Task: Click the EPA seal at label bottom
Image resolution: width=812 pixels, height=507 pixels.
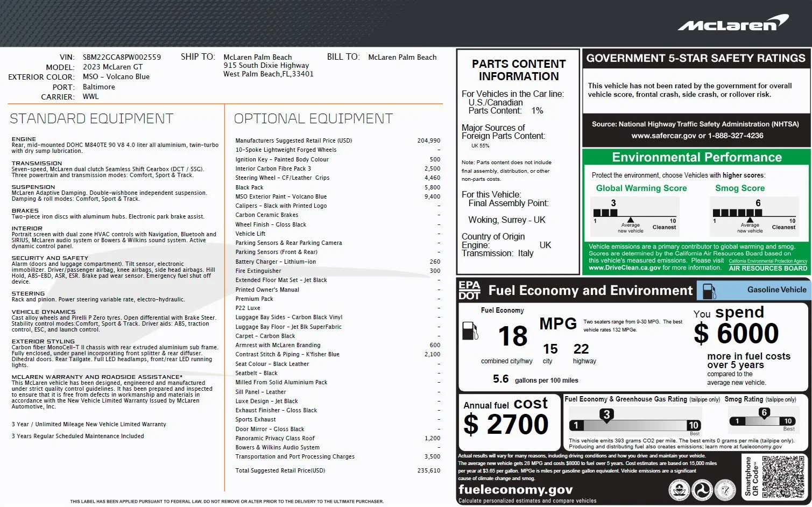Action: click(679, 489)
